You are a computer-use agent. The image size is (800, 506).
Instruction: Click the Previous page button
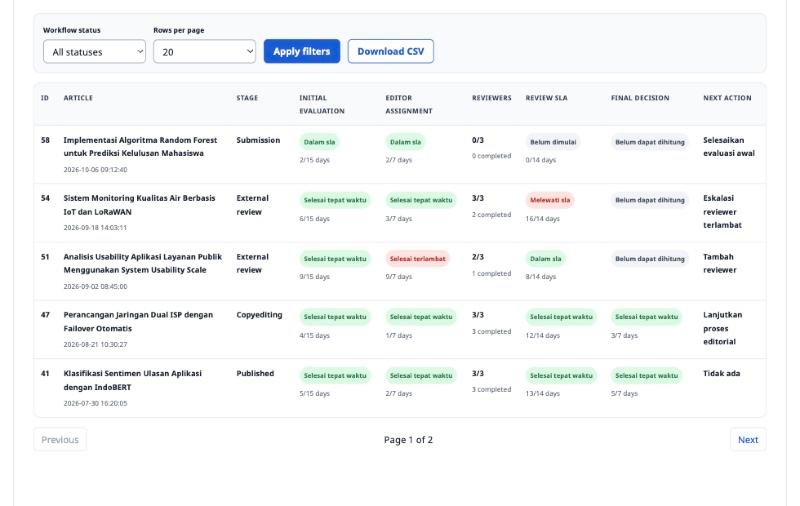[x=60, y=440]
